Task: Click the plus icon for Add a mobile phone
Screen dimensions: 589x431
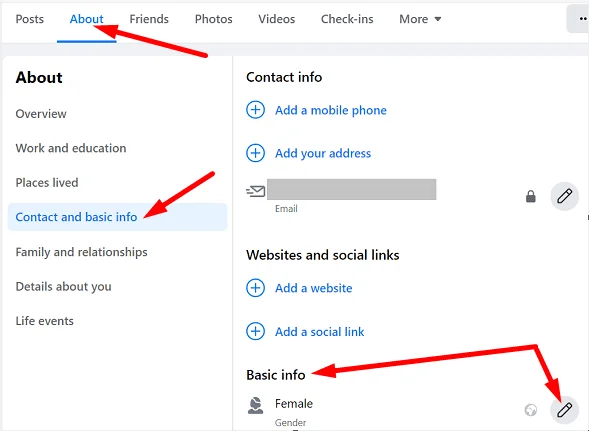Action: 255,110
